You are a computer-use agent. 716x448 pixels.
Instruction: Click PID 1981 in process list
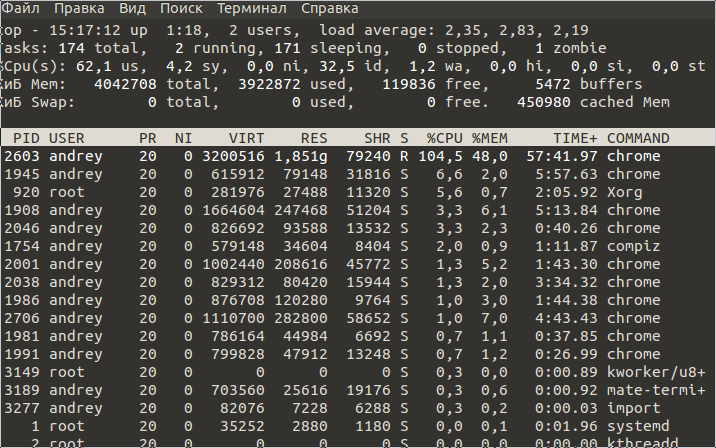pos(22,336)
